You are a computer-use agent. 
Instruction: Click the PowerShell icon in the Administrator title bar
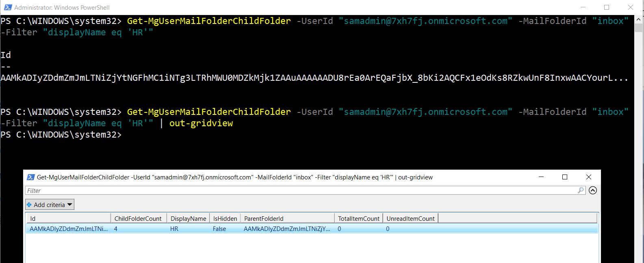click(x=7, y=7)
